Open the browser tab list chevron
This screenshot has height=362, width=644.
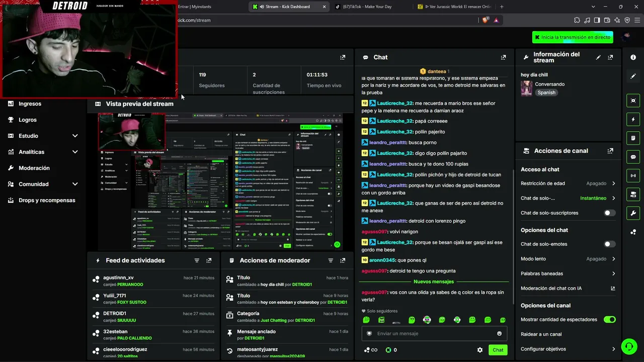coord(594,7)
